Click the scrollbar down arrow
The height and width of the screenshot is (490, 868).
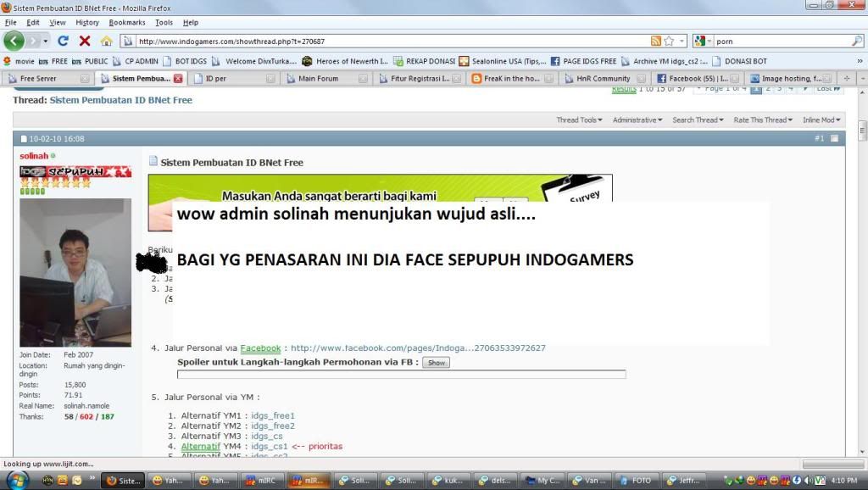[862, 453]
